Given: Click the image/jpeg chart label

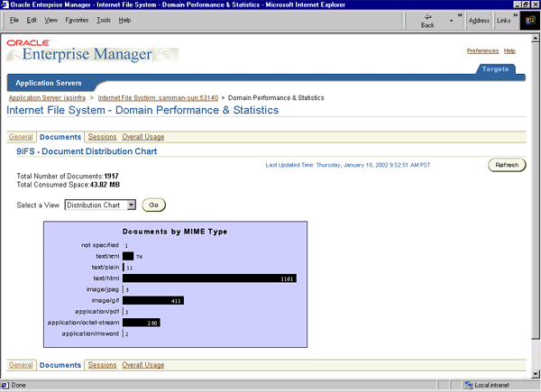Looking at the screenshot, I should click(103, 289).
